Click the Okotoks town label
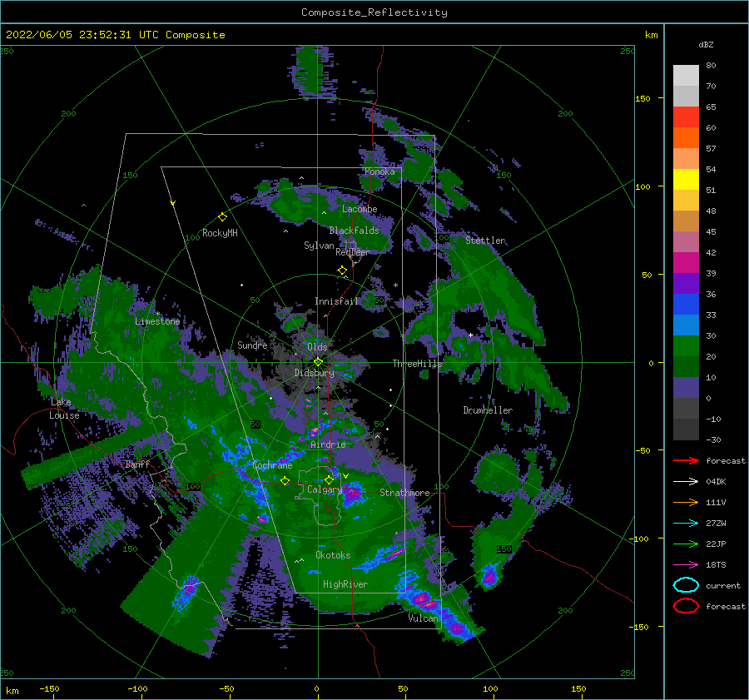Screen dimensions: 749x700 pyautogui.click(x=333, y=555)
